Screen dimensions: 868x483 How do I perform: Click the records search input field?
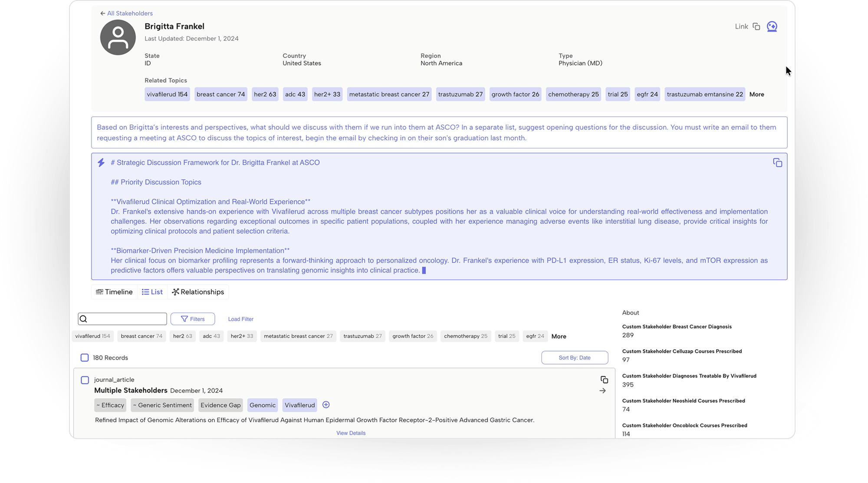[x=126, y=319]
